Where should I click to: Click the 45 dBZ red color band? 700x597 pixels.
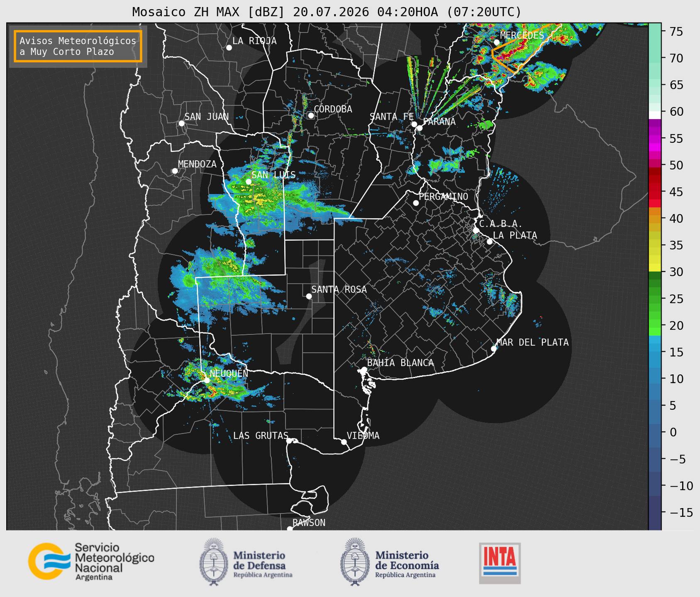tap(655, 194)
